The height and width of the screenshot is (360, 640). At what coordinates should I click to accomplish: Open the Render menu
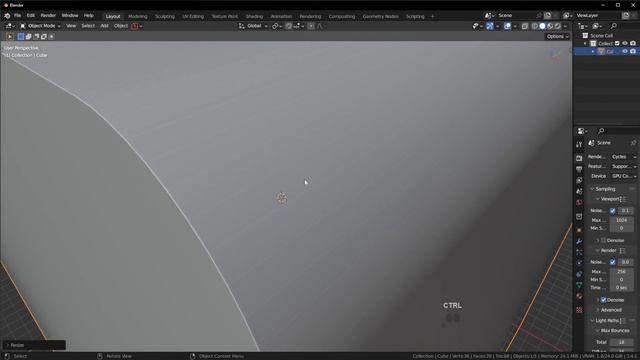pos(48,16)
